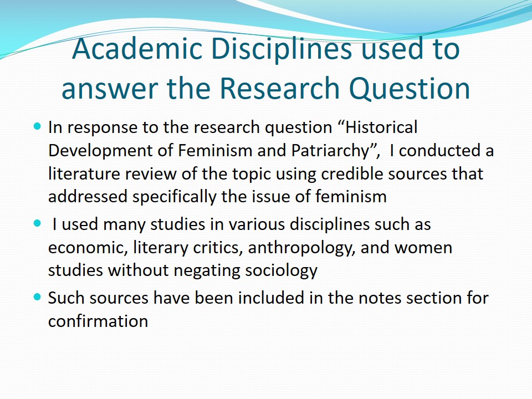Click the first teal bullet point marker
The height and width of the screenshot is (399, 532).
38,126
